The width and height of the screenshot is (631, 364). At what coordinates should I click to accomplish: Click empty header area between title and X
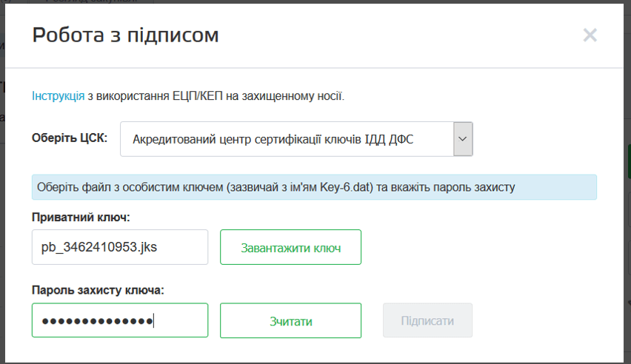400,35
